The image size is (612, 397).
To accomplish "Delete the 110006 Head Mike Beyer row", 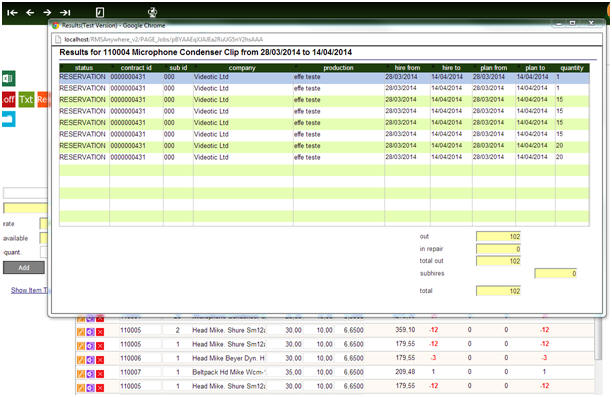I will [x=100, y=360].
